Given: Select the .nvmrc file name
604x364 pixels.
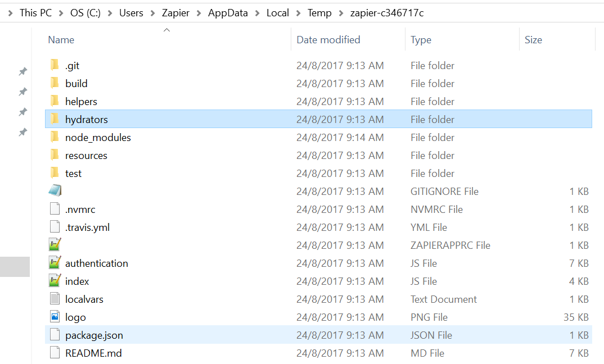Looking at the screenshot, I should click(x=80, y=210).
